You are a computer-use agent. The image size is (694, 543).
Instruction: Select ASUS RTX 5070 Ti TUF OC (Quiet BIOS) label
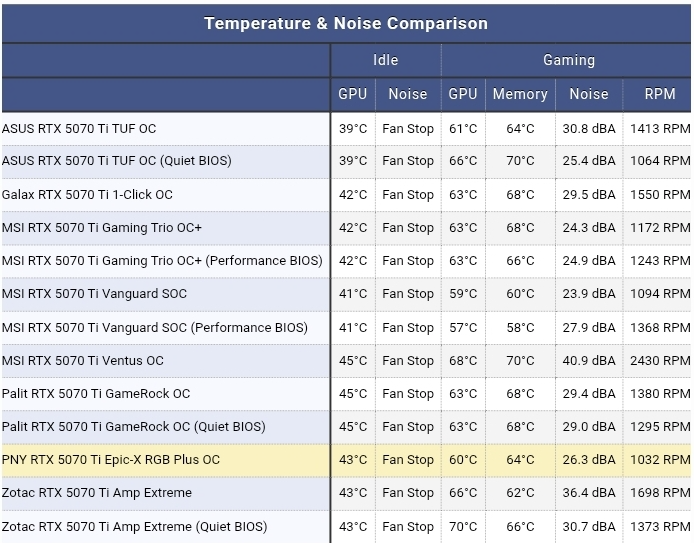pos(116,161)
